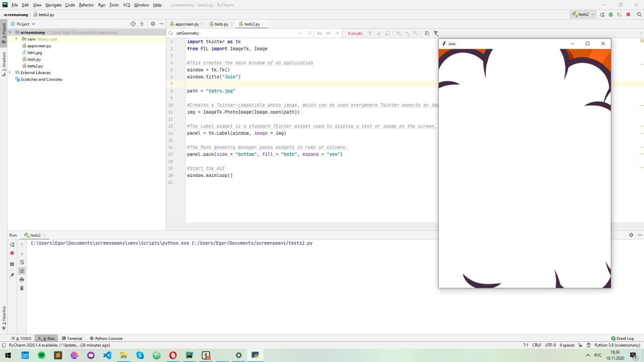Toggle Words (W) option in find bar
Image resolution: width=644 pixels, height=362 pixels.
329,33
